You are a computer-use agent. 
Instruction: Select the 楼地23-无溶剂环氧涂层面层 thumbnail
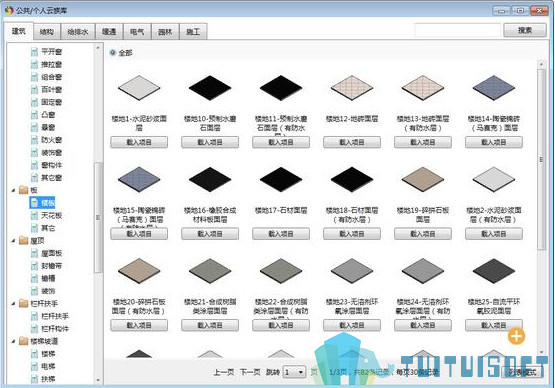click(x=352, y=271)
